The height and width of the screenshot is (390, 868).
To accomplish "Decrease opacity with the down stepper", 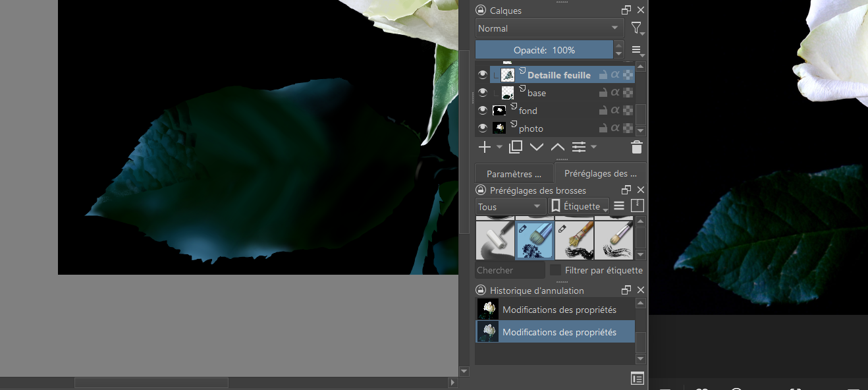I will coord(618,54).
